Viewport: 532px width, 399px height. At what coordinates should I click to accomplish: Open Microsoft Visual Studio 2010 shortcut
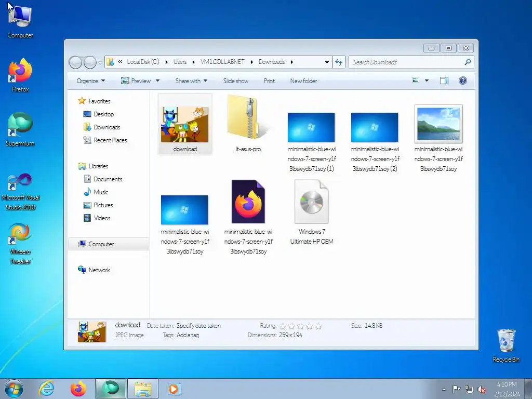(x=20, y=192)
